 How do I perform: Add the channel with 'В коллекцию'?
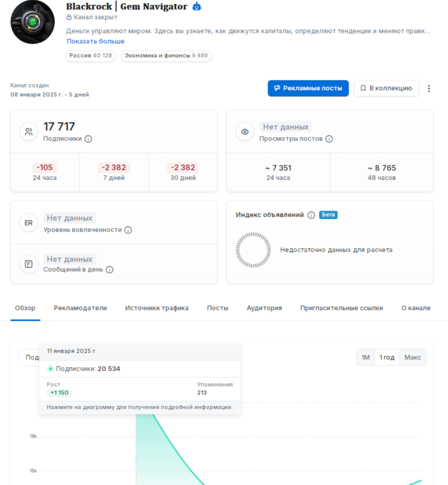click(386, 88)
